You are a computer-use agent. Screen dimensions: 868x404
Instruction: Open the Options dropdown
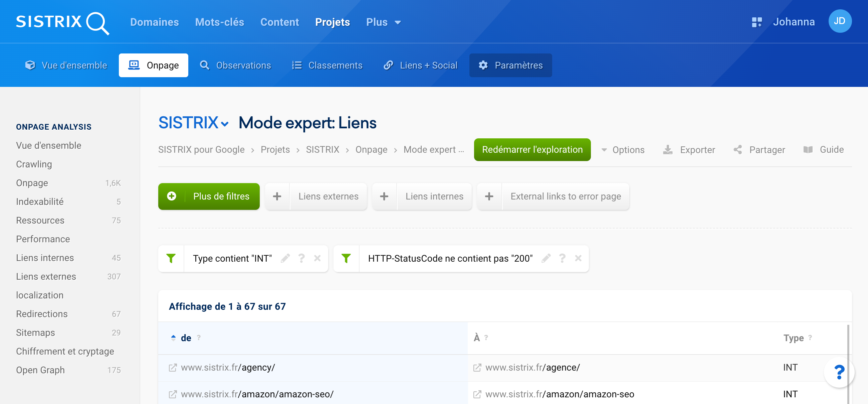coord(623,150)
